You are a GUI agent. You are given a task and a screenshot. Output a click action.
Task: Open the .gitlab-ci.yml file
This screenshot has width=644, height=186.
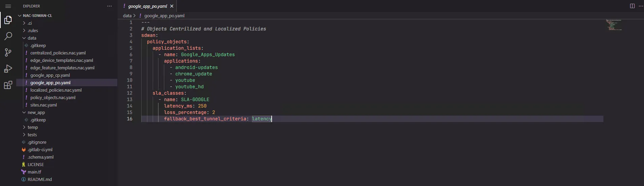pyautogui.click(x=40, y=149)
